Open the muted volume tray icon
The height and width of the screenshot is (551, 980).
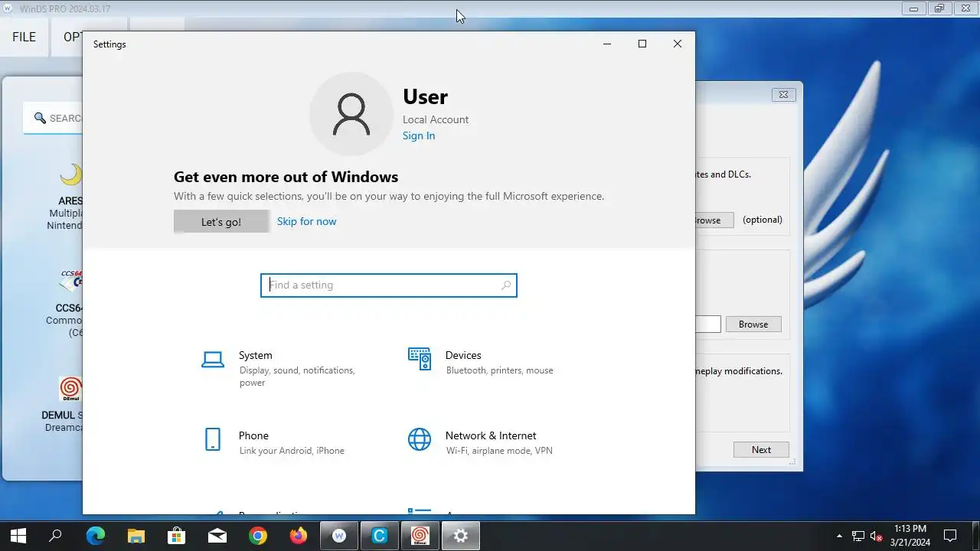[877, 536]
